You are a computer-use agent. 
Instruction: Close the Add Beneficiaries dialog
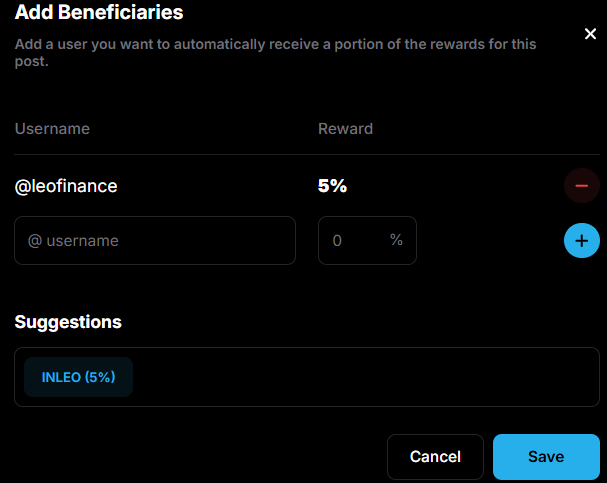(590, 34)
